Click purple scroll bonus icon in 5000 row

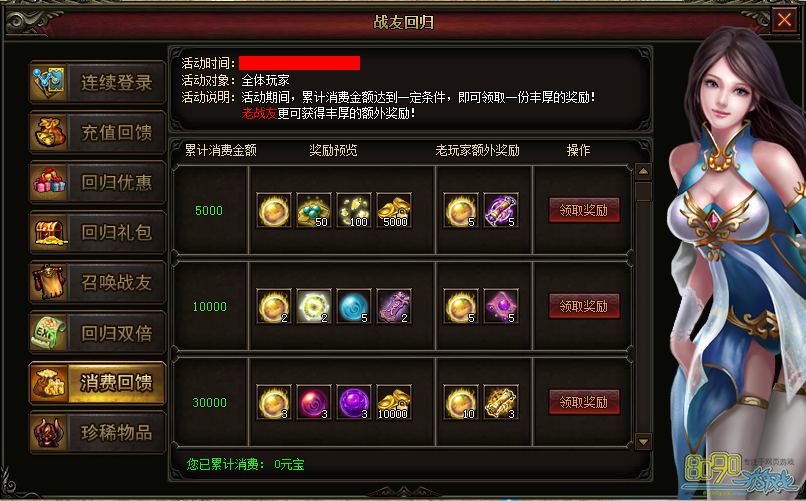pos(501,210)
